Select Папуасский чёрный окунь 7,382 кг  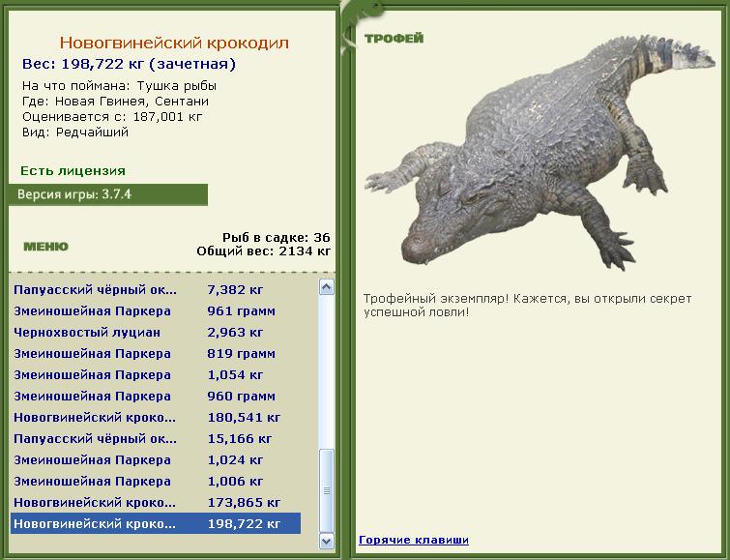(x=156, y=289)
